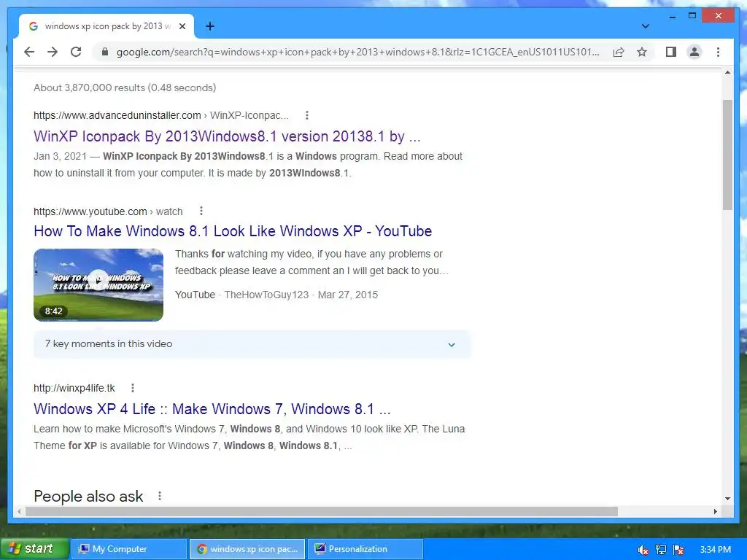Image resolution: width=747 pixels, height=560 pixels.
Task: Click the muted volume tray icon
Action: 643,550
